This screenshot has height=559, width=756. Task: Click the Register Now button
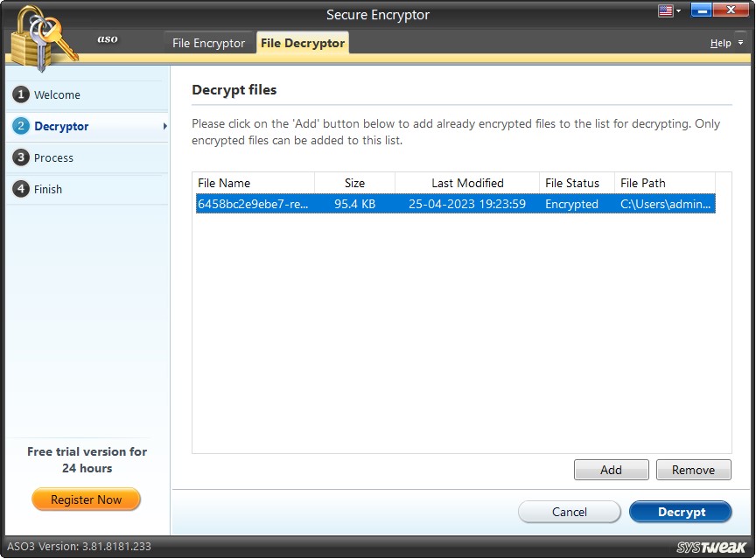pyautogui.click(x=86, y=500)
